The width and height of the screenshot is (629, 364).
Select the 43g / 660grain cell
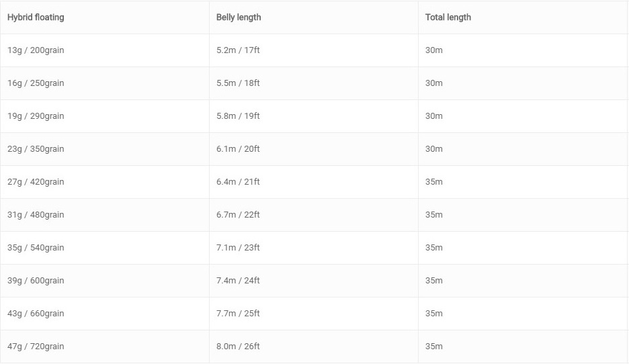point(105,314)
